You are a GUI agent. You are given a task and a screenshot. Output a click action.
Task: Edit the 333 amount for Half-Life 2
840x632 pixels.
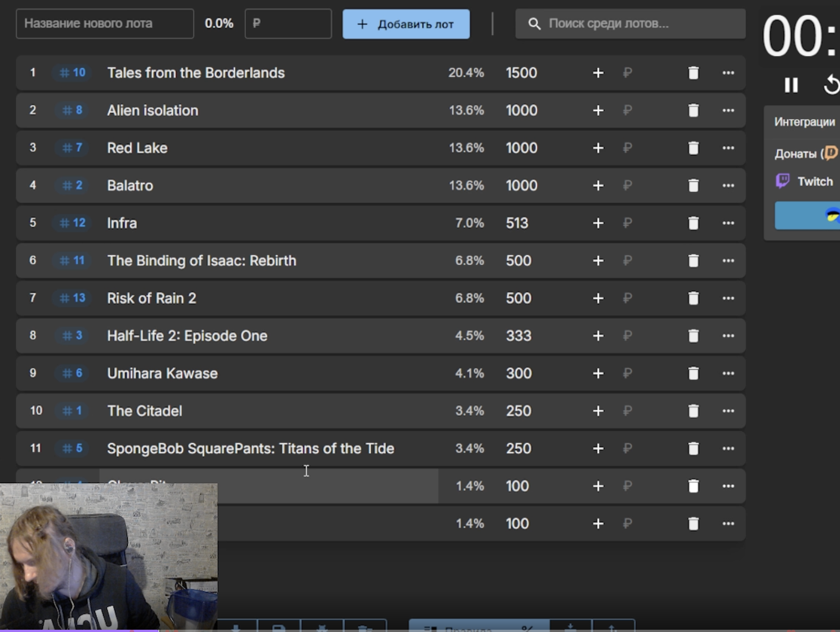click(518, 336)
